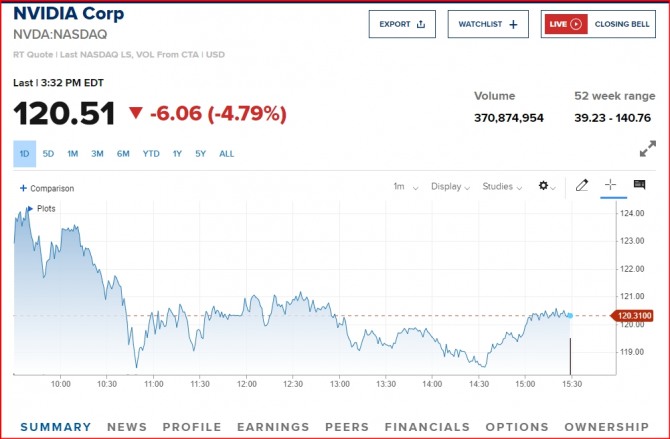Viewport: 670px width, 439px height.
Task: Expand the chart to fullscreen
Action: coord(647,149)
